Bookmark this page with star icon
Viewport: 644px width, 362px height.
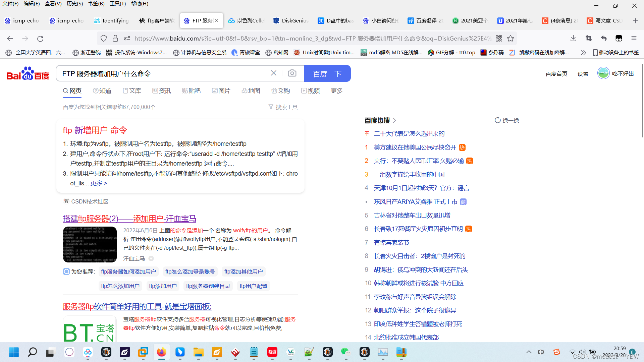[x=511, y=39]
